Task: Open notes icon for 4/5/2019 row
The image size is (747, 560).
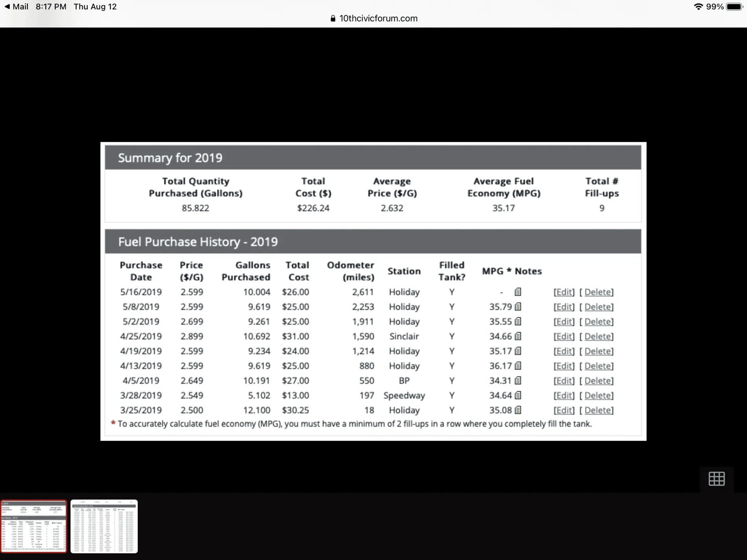Action: coord(518,380)
